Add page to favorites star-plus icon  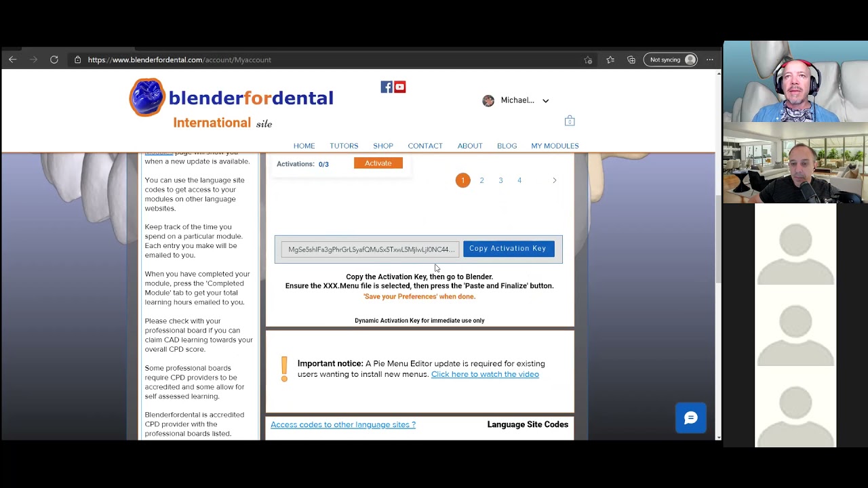click(x=588, y=60)
